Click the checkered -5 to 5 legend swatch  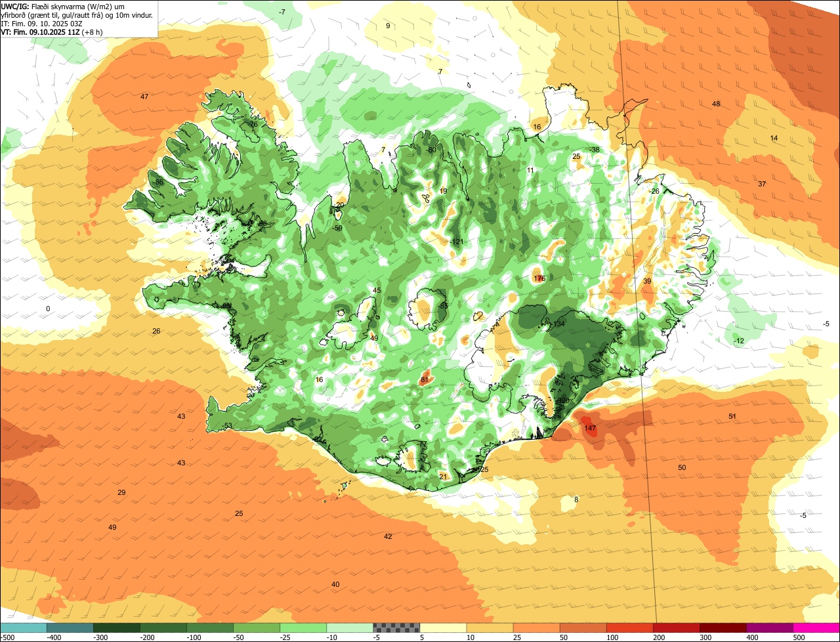tap(396, 628)
